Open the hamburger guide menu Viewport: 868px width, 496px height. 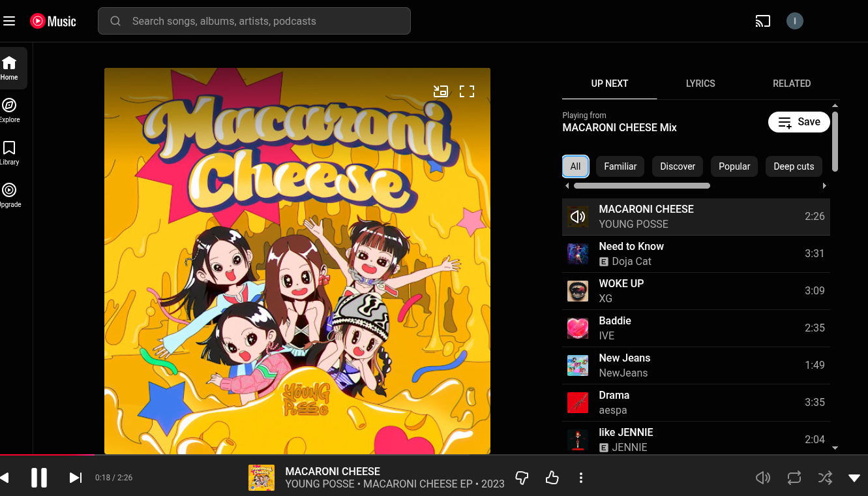pyautogui.click(x=9, y=22)
